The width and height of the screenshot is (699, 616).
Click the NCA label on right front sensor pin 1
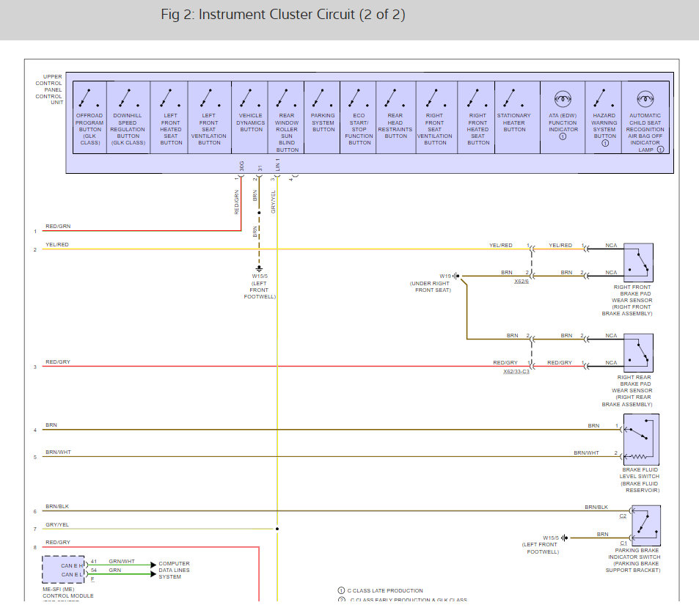click(611, 245)
